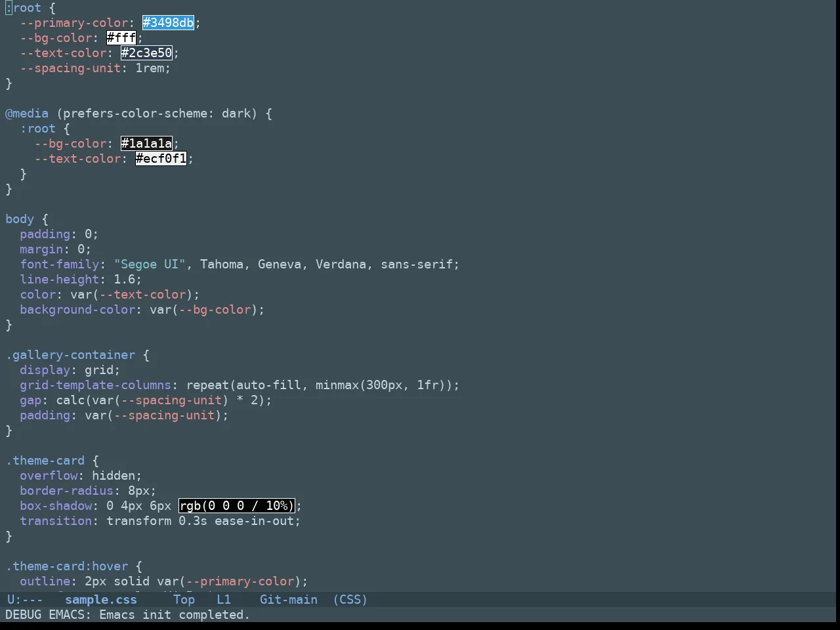
Task: Click the echo area message 'Emacs init completed'
Action: pyautogui.click(x=175, y=615)
